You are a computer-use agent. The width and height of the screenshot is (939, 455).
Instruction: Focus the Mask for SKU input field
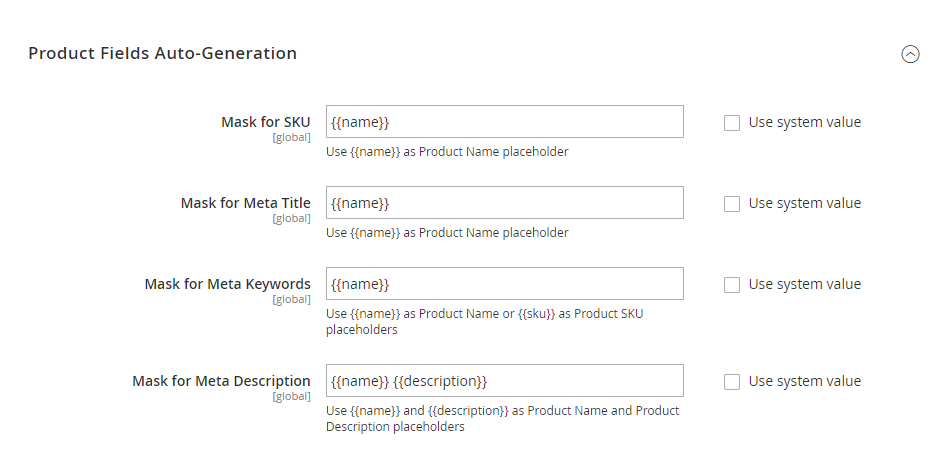click(x=504, y=122)
